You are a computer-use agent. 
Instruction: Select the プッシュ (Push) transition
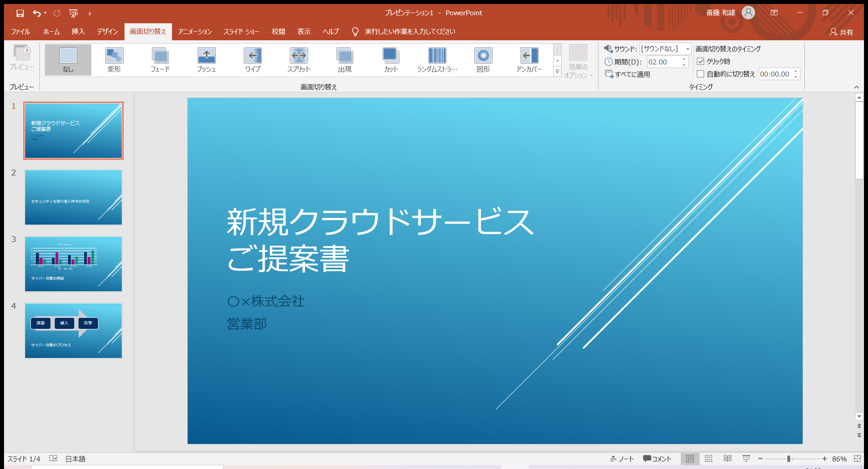tap(206, 60)
